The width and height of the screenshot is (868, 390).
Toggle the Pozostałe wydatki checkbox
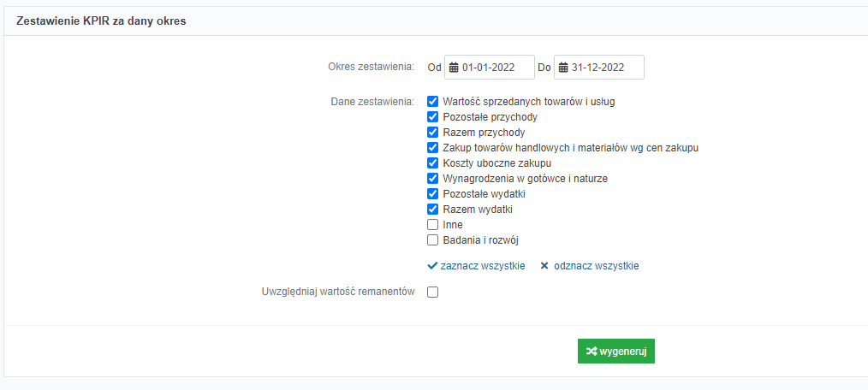pos(433,194)
